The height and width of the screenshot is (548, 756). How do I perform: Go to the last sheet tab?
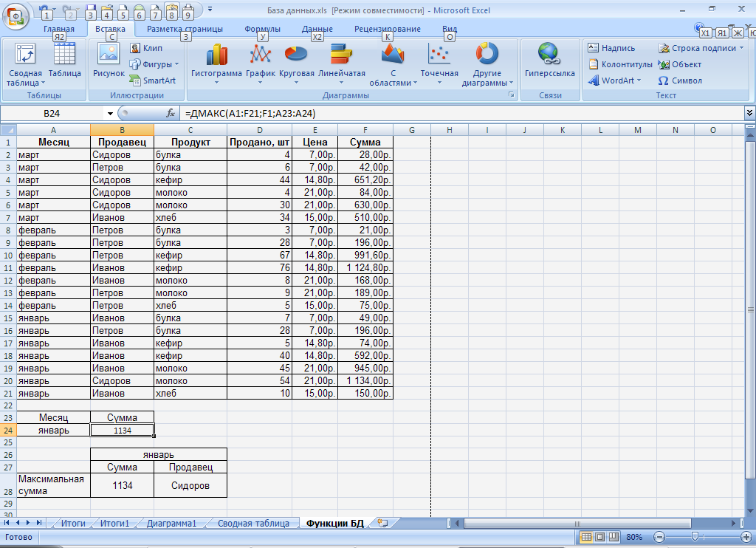click(39, 523)
